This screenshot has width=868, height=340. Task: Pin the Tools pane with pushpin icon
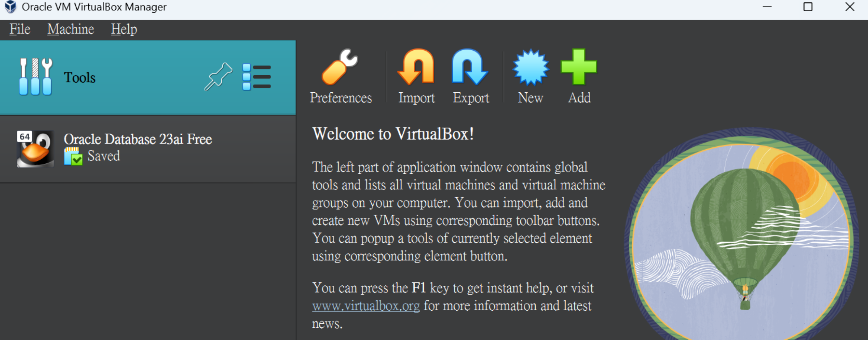tap(218, 76)
